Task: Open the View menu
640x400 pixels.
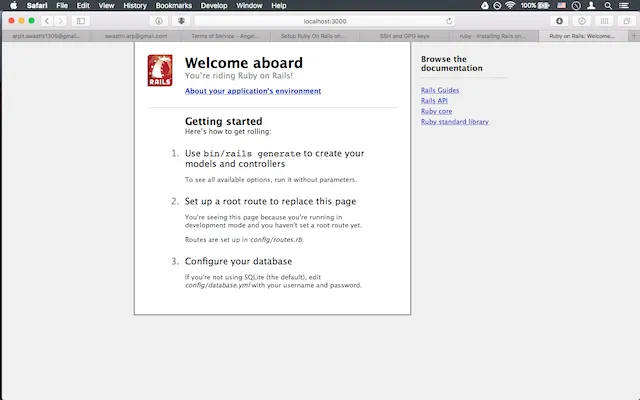Action: (x=106, y=5)
